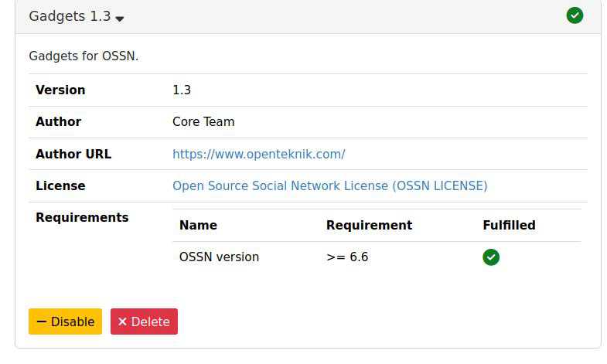Click the version value 1.3 in table

pos(182,90)
